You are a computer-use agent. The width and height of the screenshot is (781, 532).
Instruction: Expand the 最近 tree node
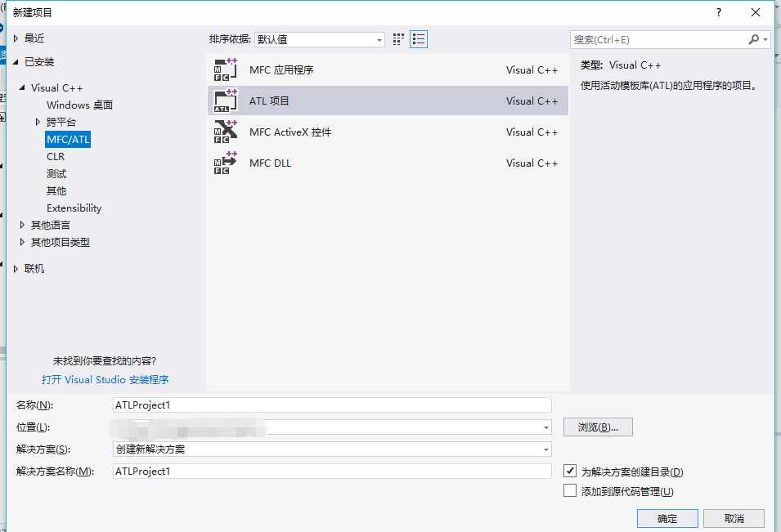[16, 38]
